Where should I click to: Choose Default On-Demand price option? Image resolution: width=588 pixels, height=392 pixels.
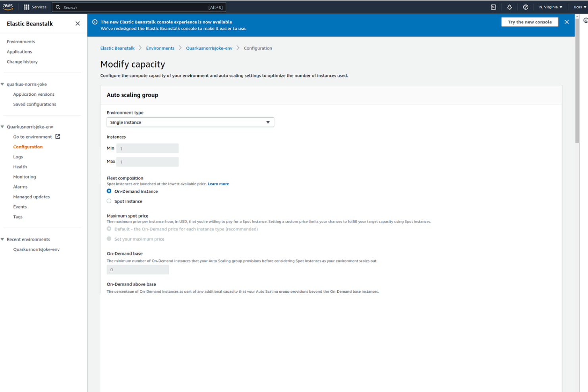pos(109,228)
